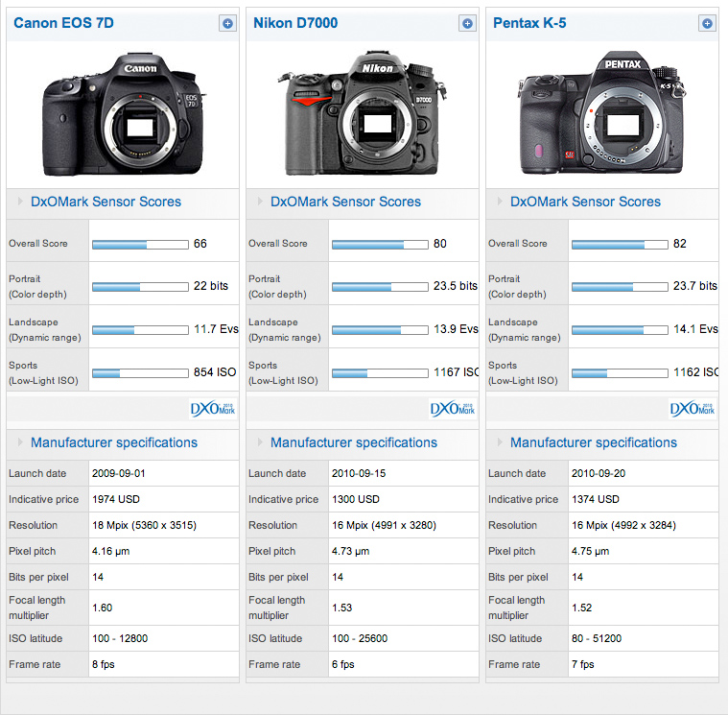Click the Pentax Landscape dynamic range bar

tap(620, 330)
